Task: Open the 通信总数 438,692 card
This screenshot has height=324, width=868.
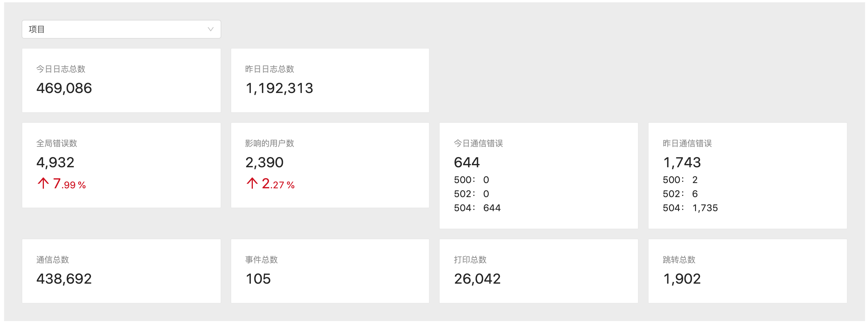Action: pyautogui.click(x=121, y=271)
